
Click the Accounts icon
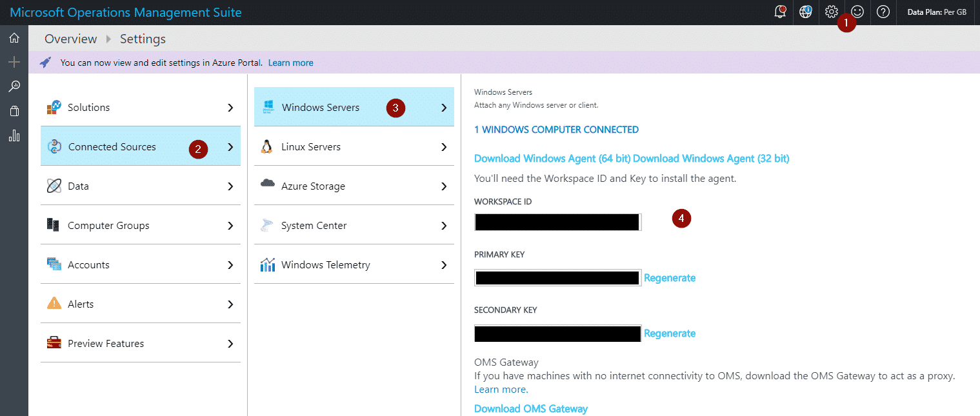click(54, 264)
